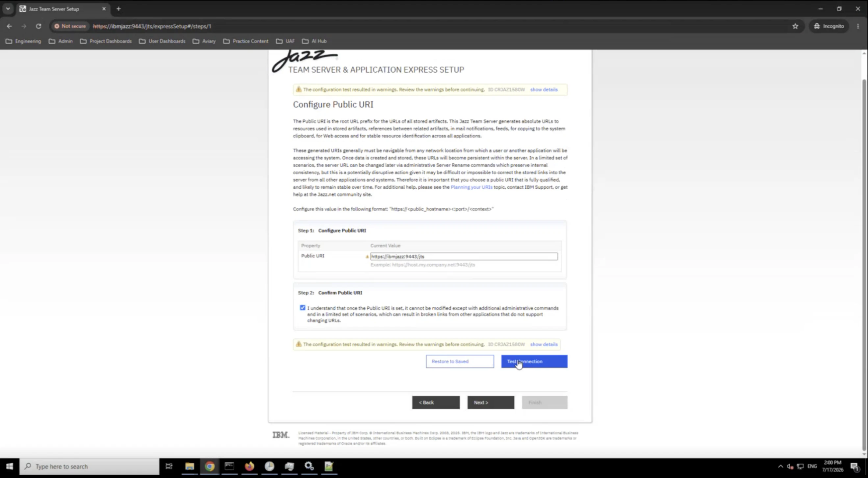Open the Aviary bookmarks folder
Image resolution: width=868 pixels, height=478 pixels.
(204, 41)
